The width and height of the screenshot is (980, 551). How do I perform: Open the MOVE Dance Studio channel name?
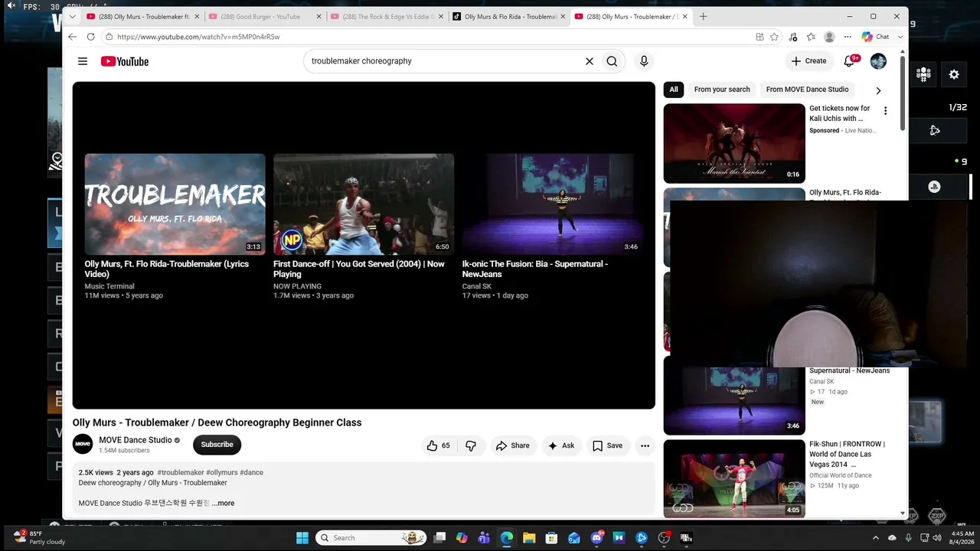[136, 440]
